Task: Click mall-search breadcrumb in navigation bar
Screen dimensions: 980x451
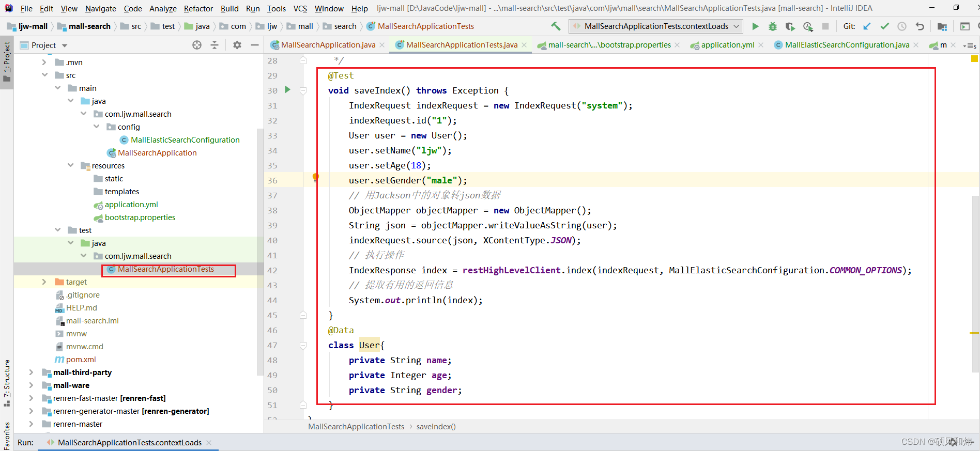Action: pos(89,26)
